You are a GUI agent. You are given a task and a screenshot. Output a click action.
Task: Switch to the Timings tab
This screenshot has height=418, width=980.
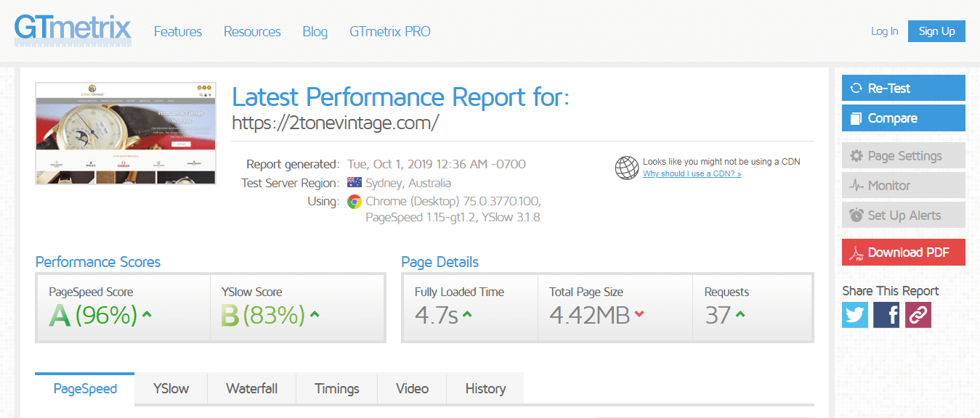tap(337, 389)
